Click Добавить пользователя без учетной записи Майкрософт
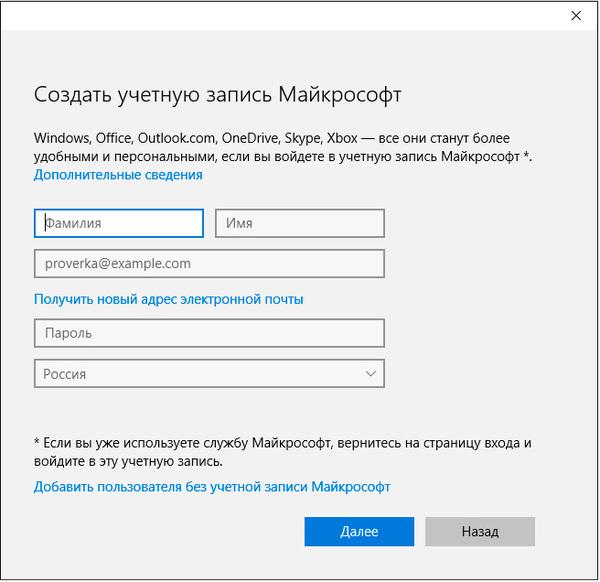Image resolution: width=600 pixels, height=582 pixels. [212, 487]
